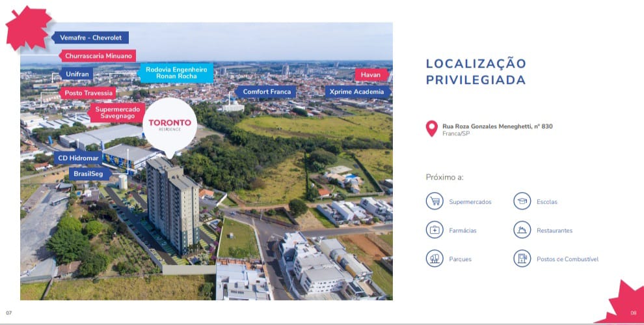
Task: Select the CD Hidromar map label
Action: (x=78, y=158)
